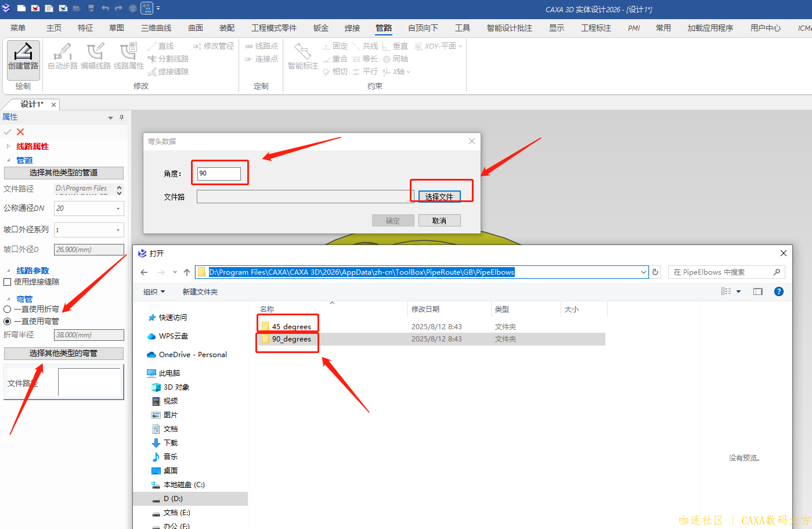Click the 角度 angle input field

[219, 173]
